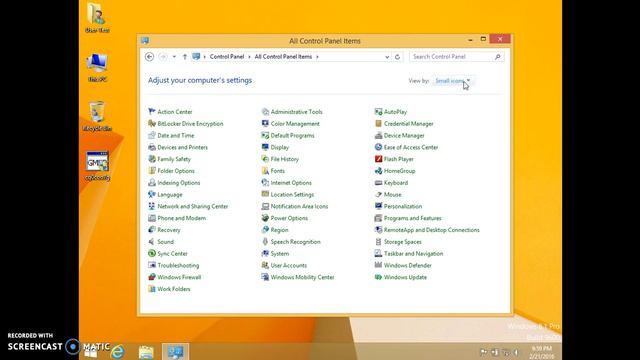This screenshot has width=640, height=360.
Task: Open BitLocker Drive Encryption icon
Action: tap(152, 123)
